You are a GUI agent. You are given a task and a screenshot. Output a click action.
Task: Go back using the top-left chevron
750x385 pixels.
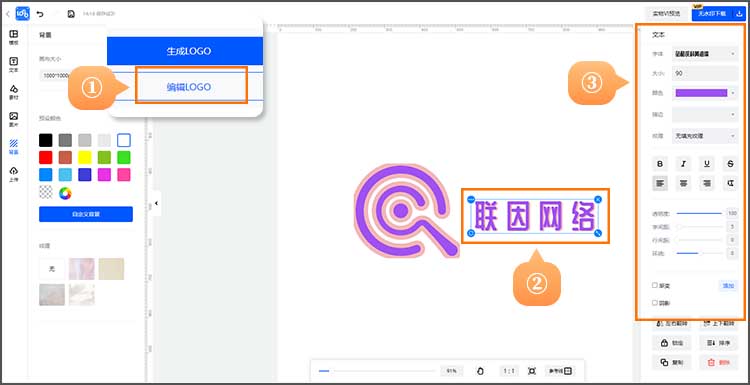click(7, 14)
